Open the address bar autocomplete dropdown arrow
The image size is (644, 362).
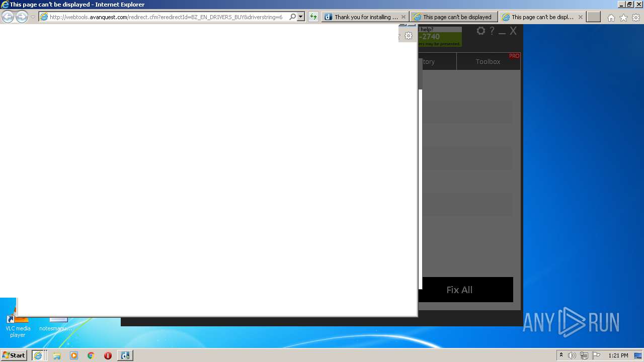coord(301,17)
